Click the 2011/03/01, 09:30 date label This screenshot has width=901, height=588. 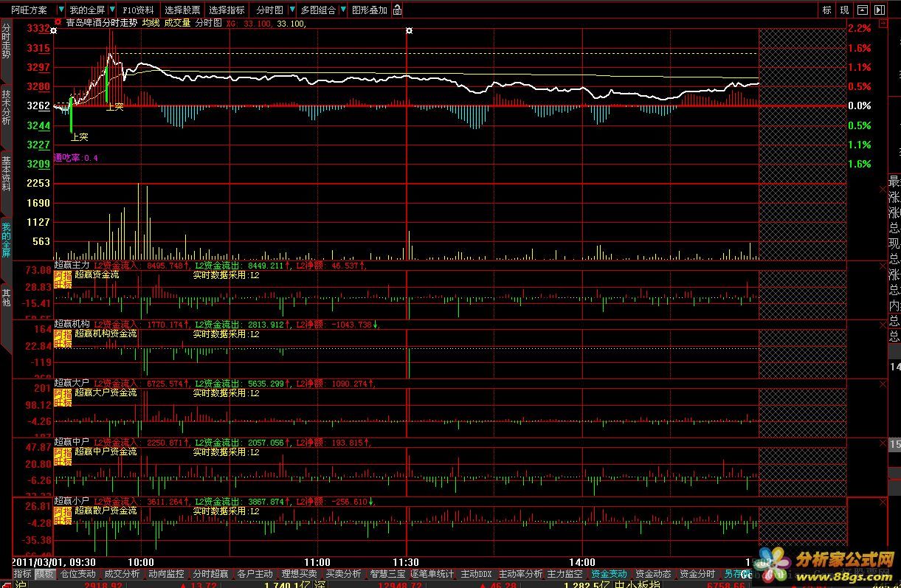54,562
